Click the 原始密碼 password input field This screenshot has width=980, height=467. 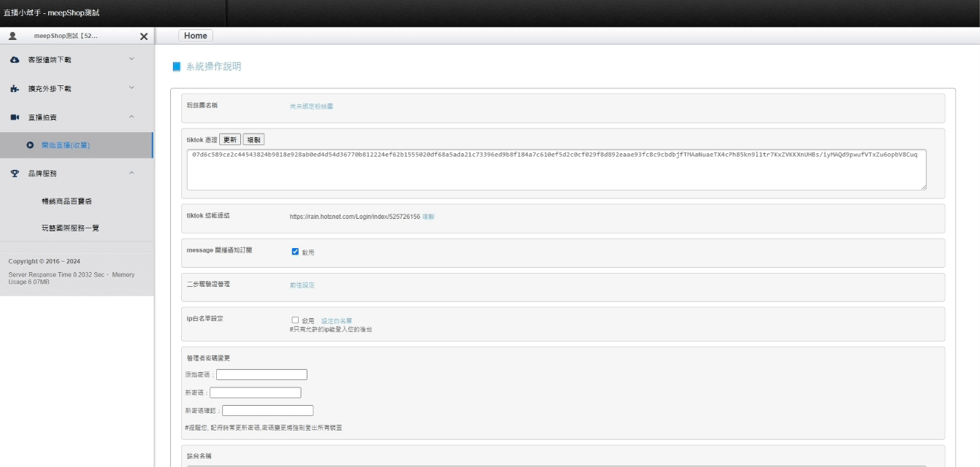point(261,375)
